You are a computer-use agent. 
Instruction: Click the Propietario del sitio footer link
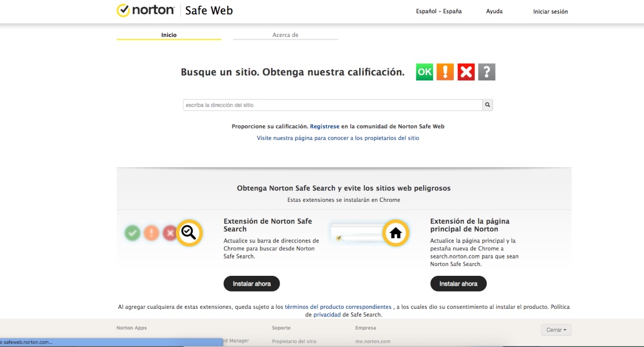tap(294, 341)
